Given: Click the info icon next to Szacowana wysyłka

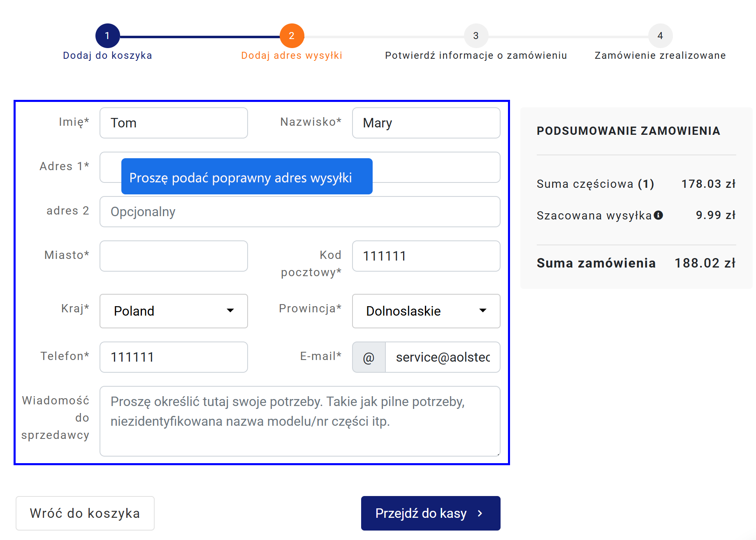Looking at the screenshot, I should [658, 215].
